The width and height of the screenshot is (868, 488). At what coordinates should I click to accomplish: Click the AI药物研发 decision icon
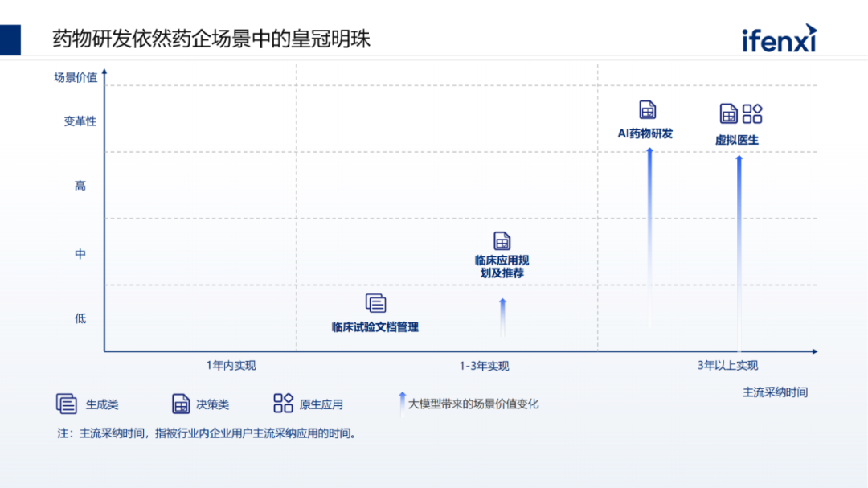[647, 109]
